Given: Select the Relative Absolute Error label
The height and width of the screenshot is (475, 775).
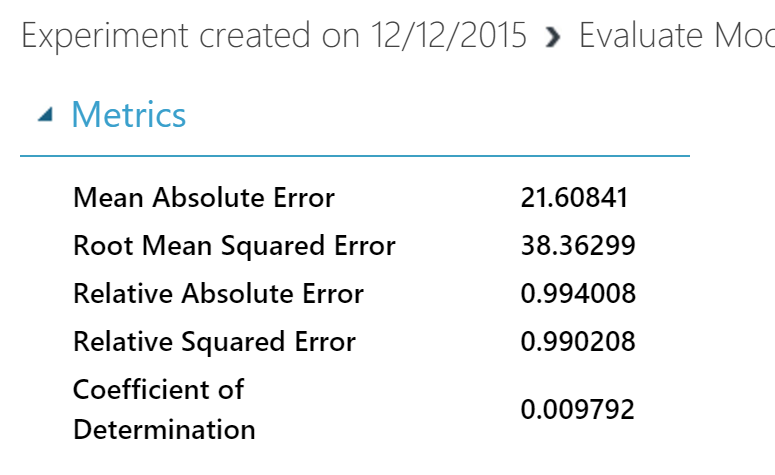Looking at the screenshot, I should point(218,294).
